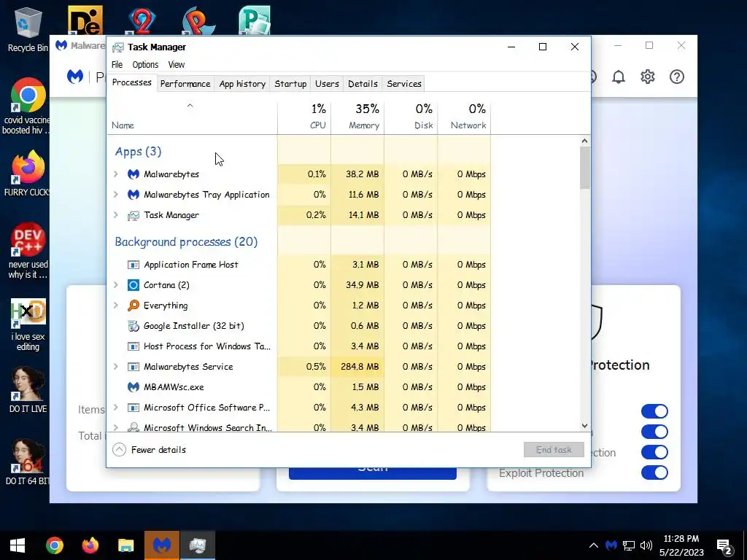
Task: Click the network tray icon
Action: coord(629,545)
